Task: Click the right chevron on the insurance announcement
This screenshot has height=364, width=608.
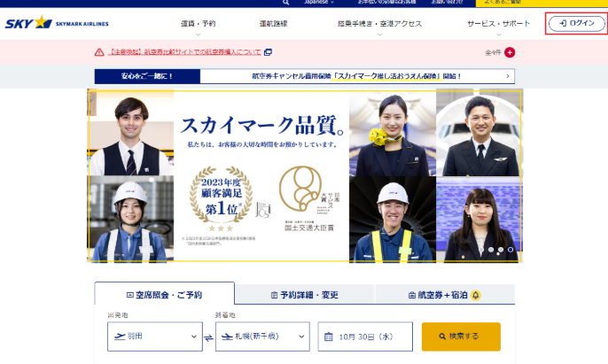Action: pyautogui.click(x=508, y=76)
